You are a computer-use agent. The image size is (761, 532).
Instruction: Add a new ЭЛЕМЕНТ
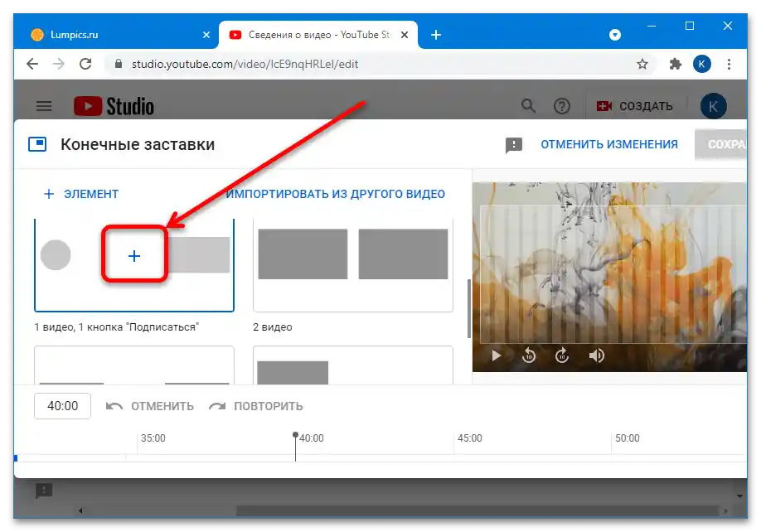pos(81,194)
